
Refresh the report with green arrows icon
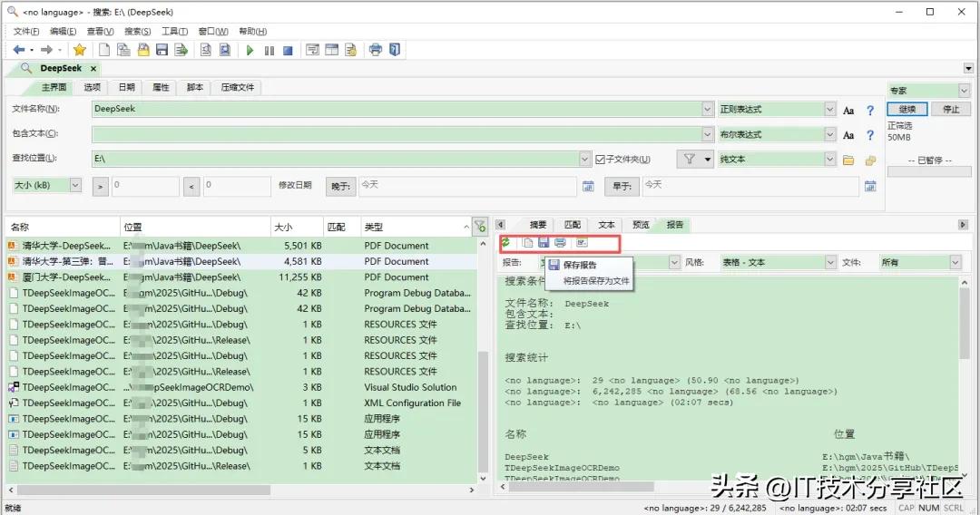(505, 242)
